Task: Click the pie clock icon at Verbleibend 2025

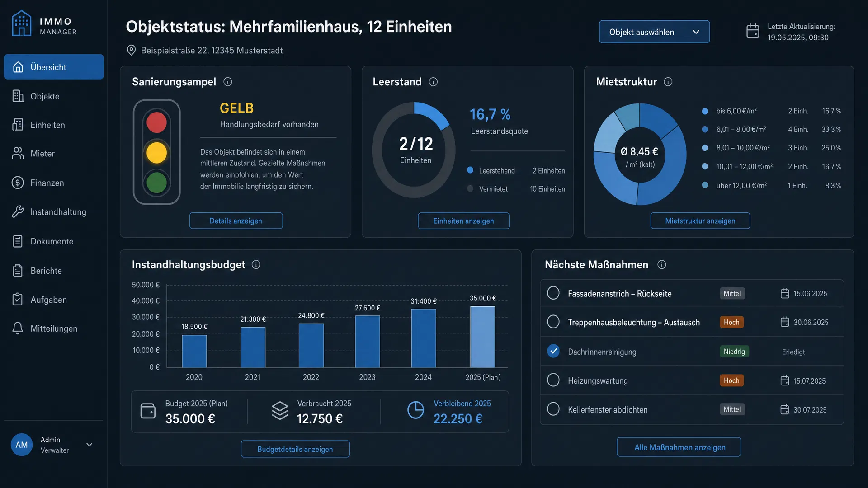Action: click(x=415, y=410)
